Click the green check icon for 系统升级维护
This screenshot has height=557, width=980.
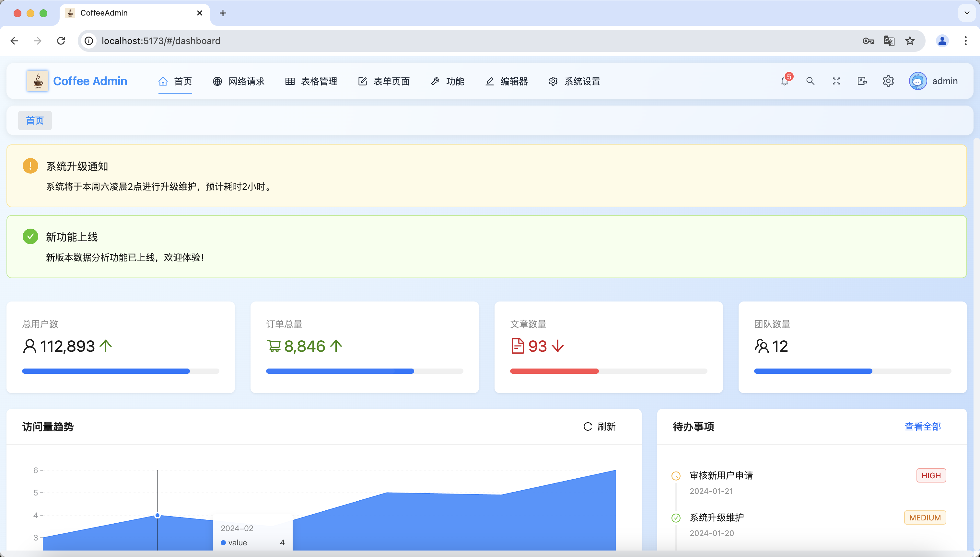coord(676,518)
